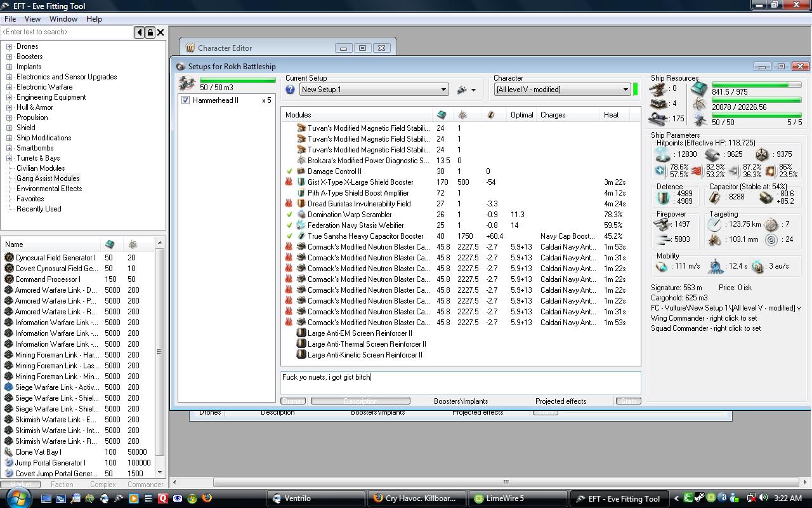
Task: Click the lock icon beside the search box
Action: 150,32
